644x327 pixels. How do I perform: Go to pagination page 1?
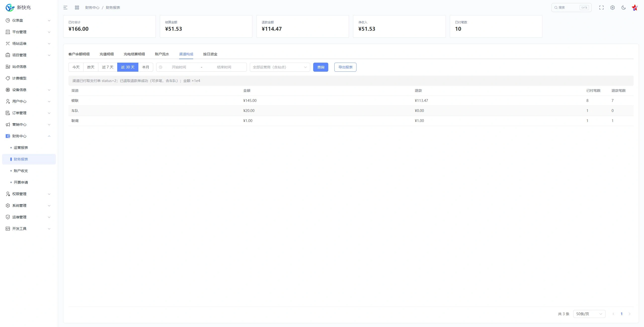click(622, 314)
